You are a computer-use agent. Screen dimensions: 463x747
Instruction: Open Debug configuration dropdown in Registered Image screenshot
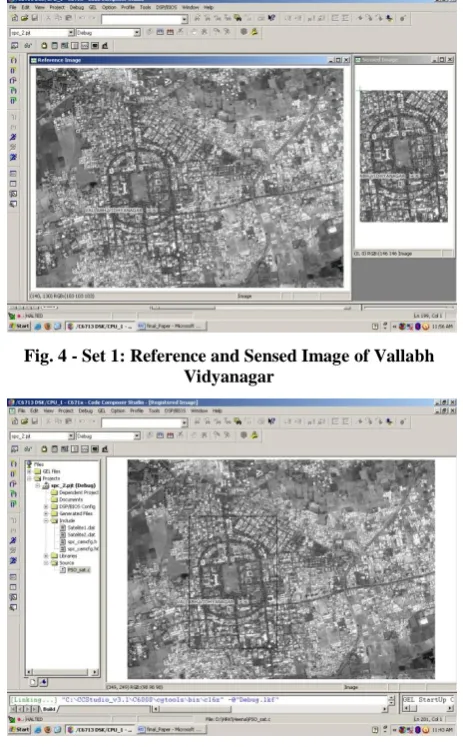tap(137, 436)
